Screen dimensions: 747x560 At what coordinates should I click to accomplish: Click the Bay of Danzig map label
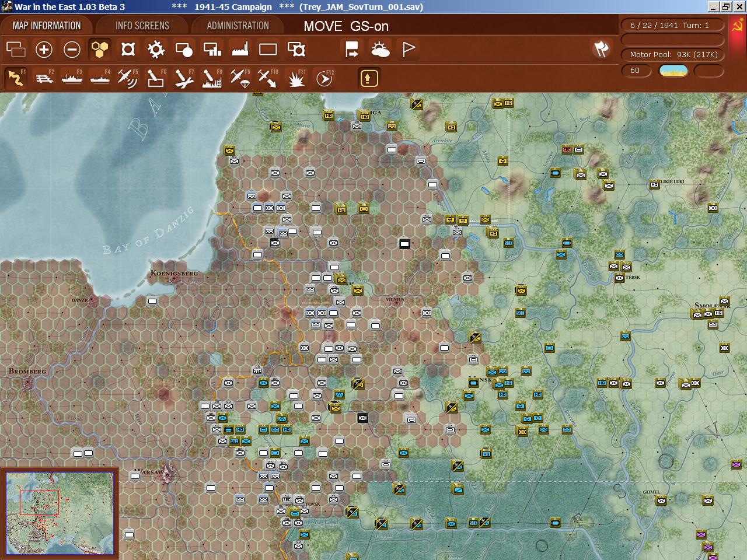click(x=148, y=232)
